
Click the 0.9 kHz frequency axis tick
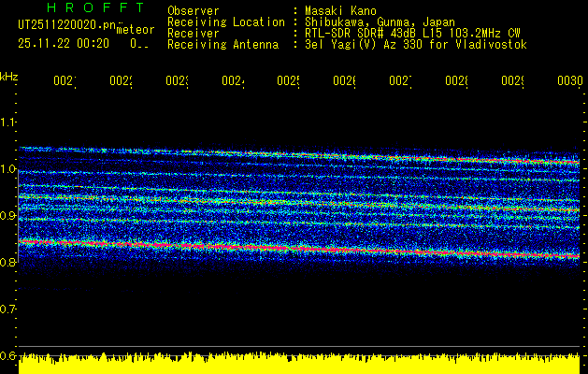tap(8, 216)
